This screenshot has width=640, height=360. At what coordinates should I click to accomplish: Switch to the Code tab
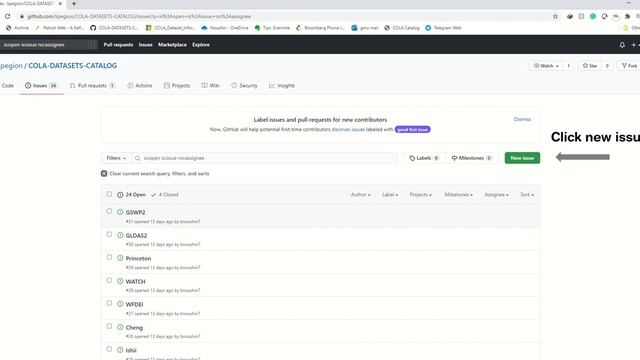tap(8, 86)
